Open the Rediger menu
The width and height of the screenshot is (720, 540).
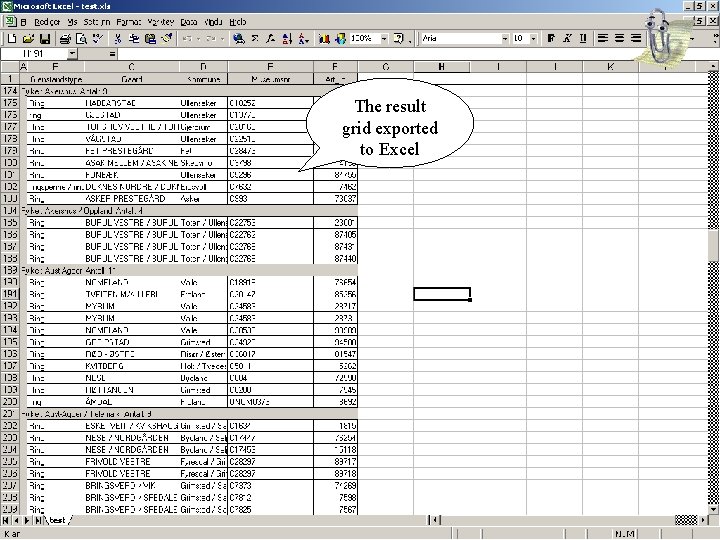[47, 22]
